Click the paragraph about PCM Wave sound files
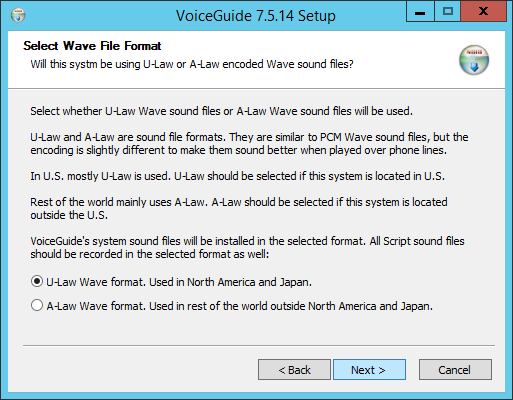This screenshot has width=513, height=400. coord(249,144)
